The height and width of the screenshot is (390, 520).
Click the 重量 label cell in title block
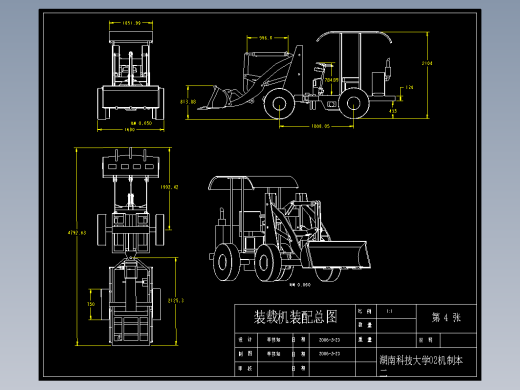click(x=365, y=340)
